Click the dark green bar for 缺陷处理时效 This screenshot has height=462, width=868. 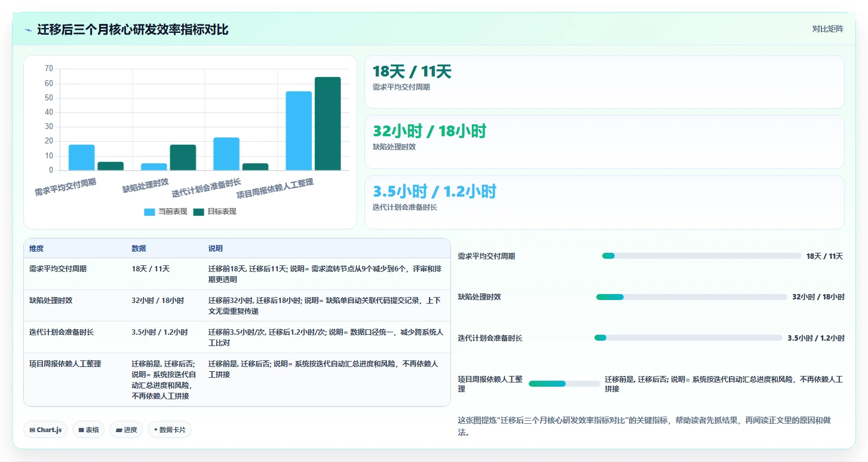pos(183,158)
